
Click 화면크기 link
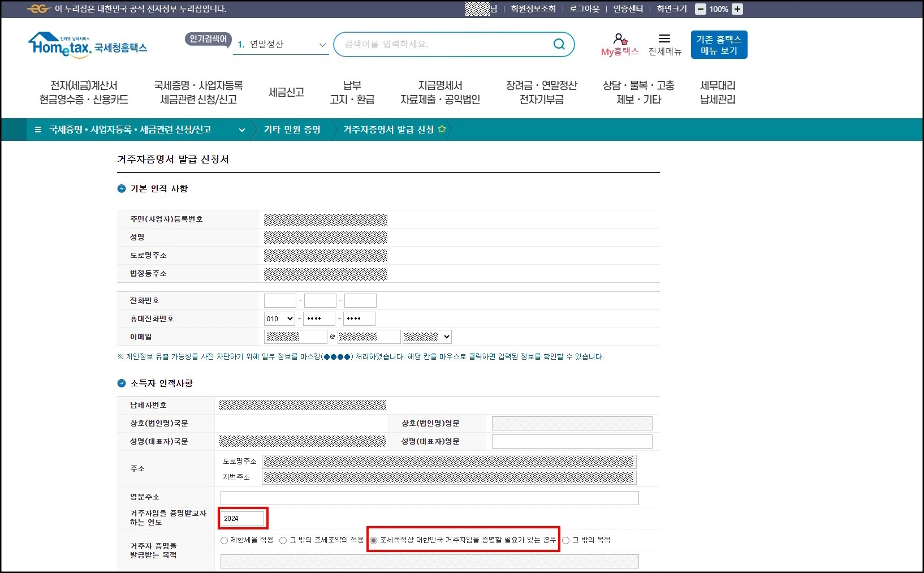(671, 9)
